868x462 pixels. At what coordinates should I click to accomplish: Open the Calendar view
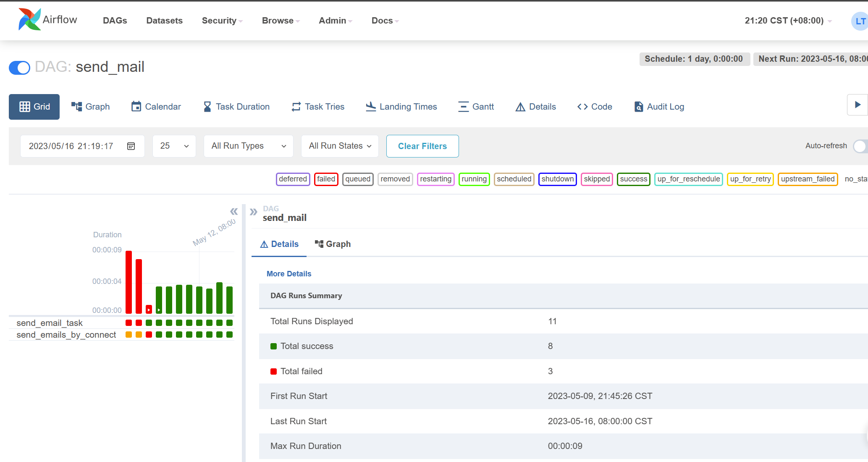coord(156,107)
